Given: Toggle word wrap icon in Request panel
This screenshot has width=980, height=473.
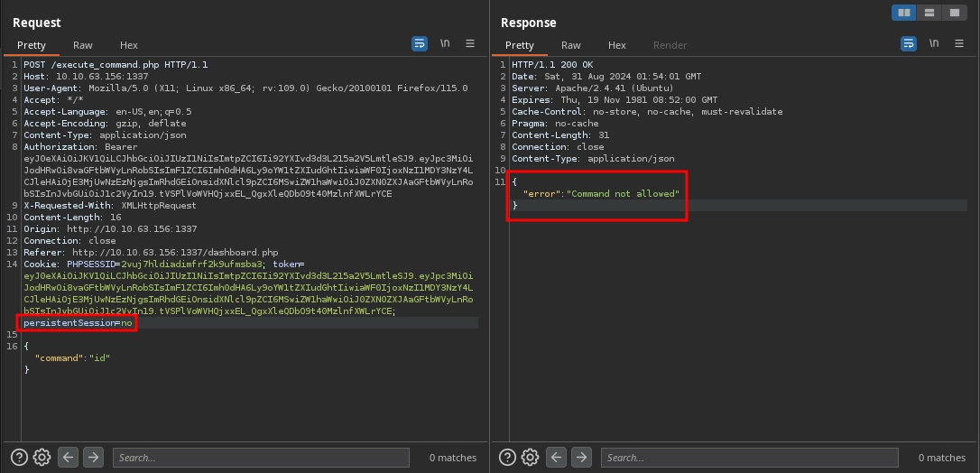Looking at the screenshot, I should 420,43.
